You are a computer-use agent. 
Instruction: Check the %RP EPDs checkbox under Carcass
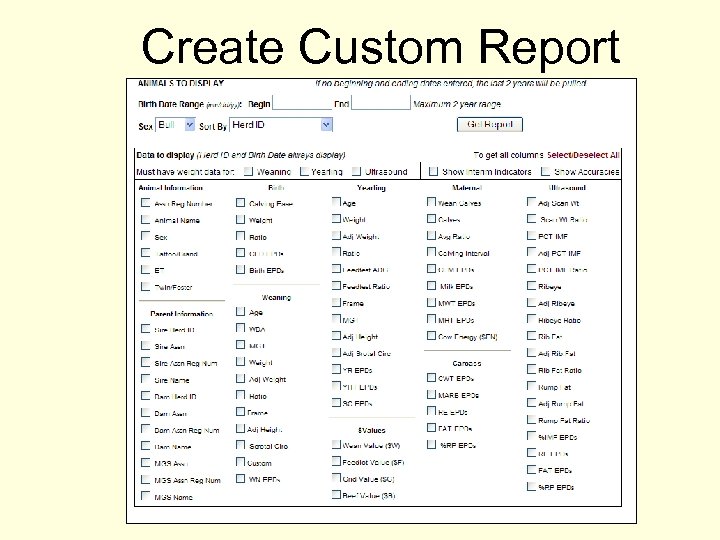coord(431,444)
